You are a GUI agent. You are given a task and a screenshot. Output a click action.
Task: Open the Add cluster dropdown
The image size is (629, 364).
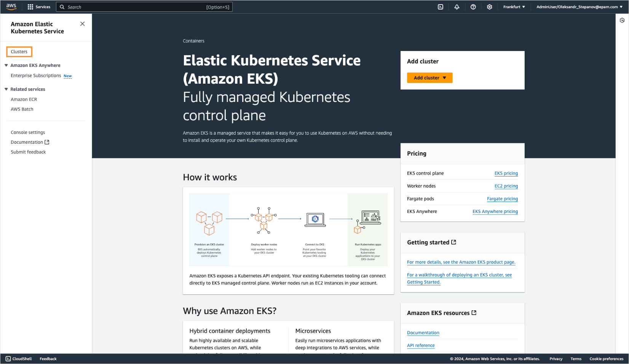click(x=429, y=78)
